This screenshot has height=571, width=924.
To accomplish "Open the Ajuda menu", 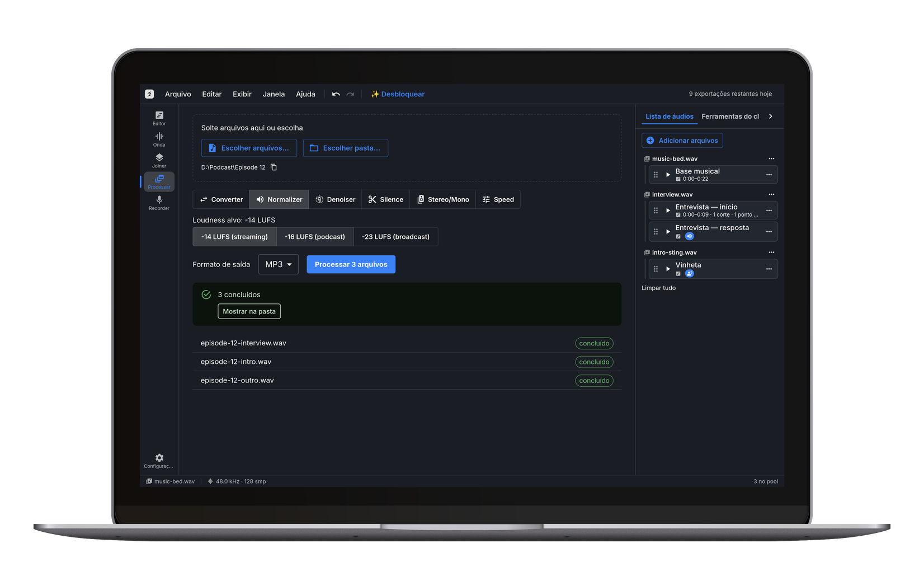I will point(305,94).
